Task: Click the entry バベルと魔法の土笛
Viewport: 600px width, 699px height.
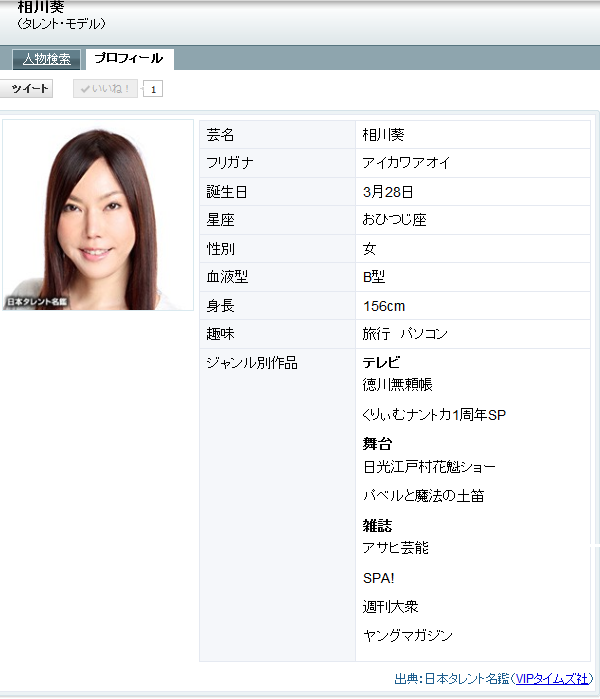Action: pyautogui.click(x=423, y=496)
